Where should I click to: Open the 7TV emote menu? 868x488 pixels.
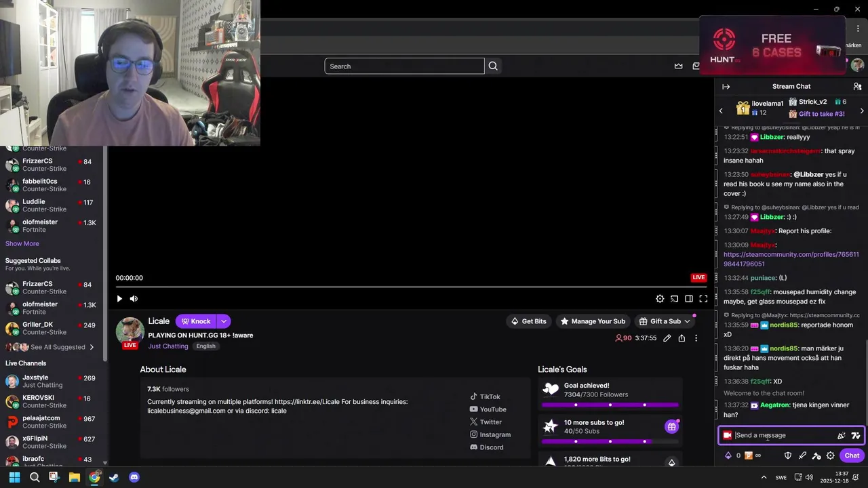[856, 436]
